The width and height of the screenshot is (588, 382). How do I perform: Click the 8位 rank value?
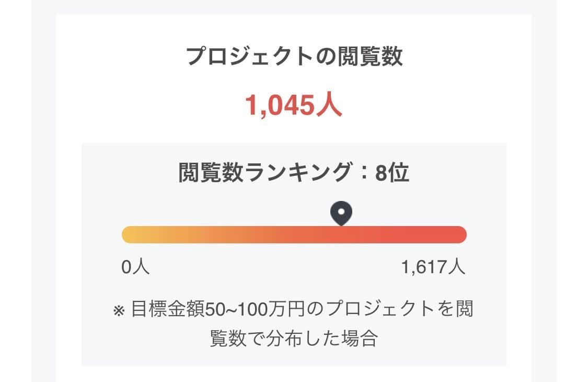pos(392,173)
